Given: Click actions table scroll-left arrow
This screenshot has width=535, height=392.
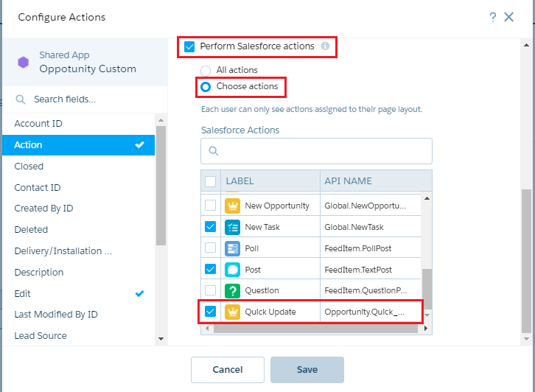Looking at the screenshot, I should (207, 328).
